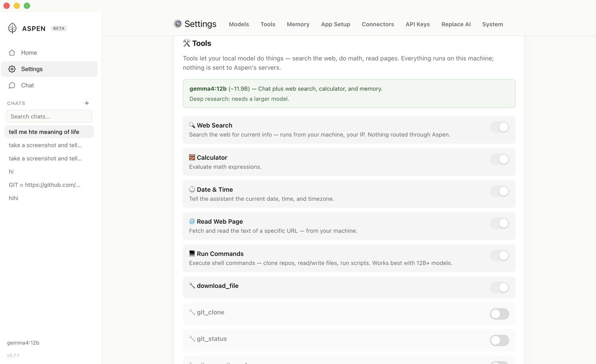
Task: Click the Web Search magnifier icon
Action: (192, 125)
